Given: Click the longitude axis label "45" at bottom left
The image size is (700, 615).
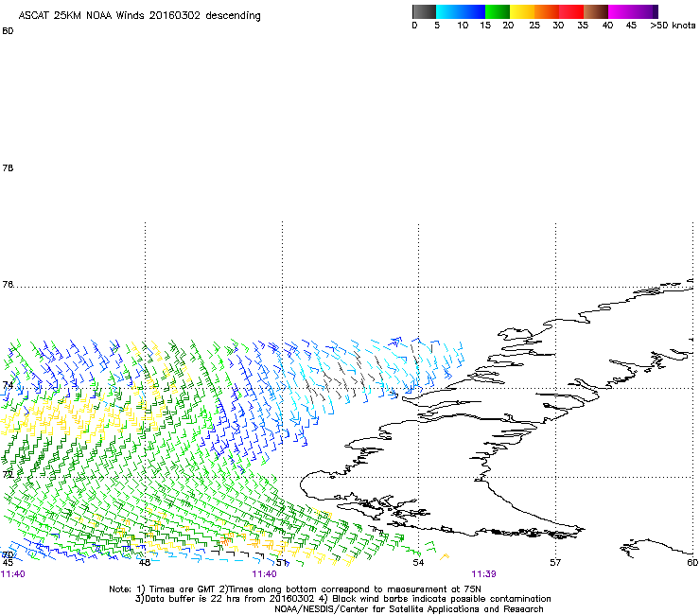Looking at the screenshot, I should (8, 563).
